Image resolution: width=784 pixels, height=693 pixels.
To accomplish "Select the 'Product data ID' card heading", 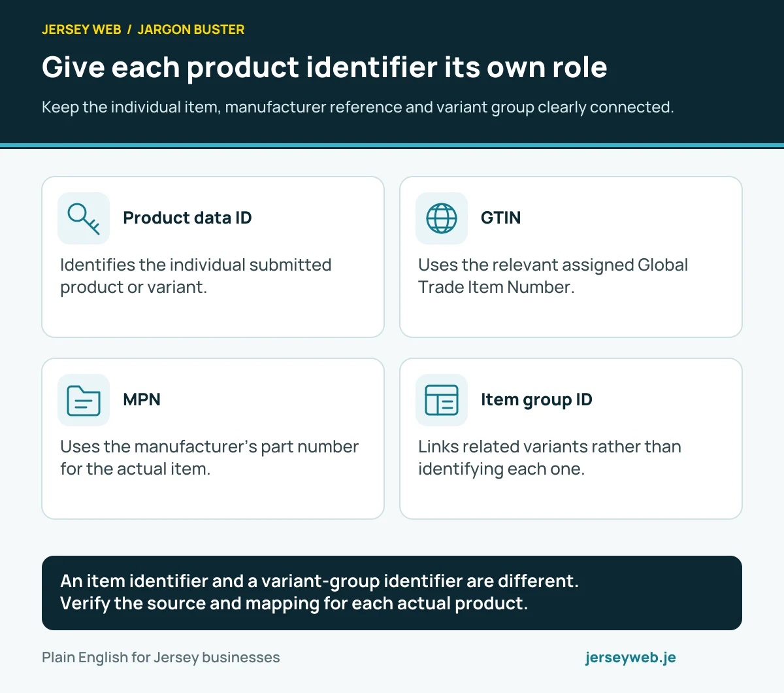I will coord(188,218).
